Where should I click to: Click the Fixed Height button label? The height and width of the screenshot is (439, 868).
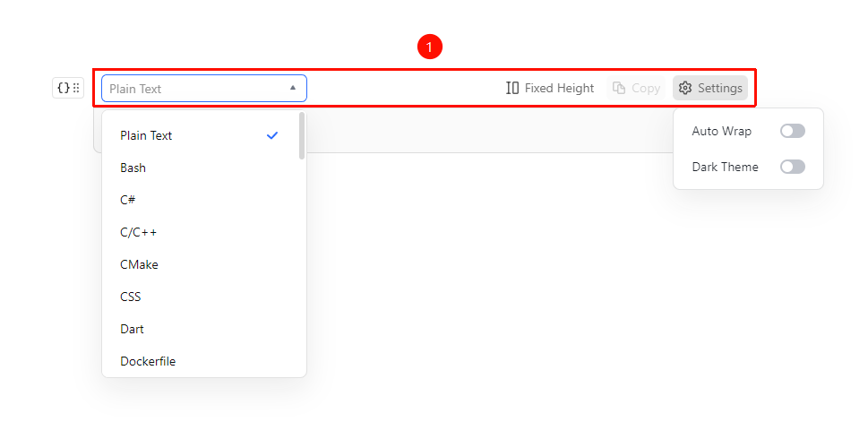pyautogui.click(x=559, y=88)
